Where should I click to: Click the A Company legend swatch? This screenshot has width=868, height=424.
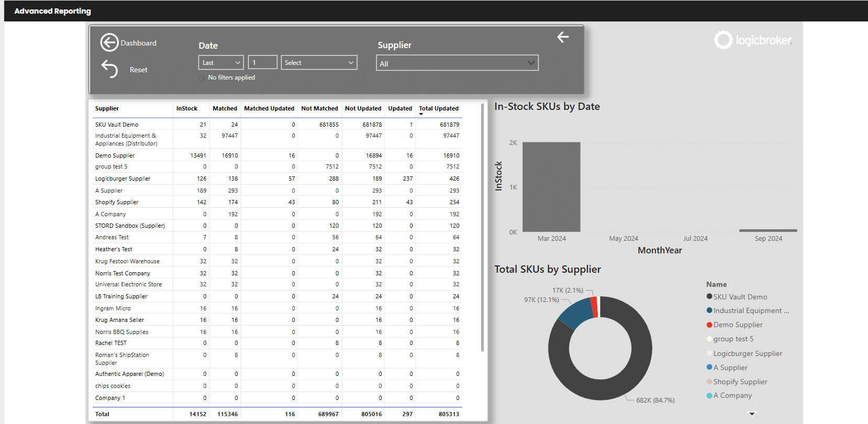(x=709, y=395)
